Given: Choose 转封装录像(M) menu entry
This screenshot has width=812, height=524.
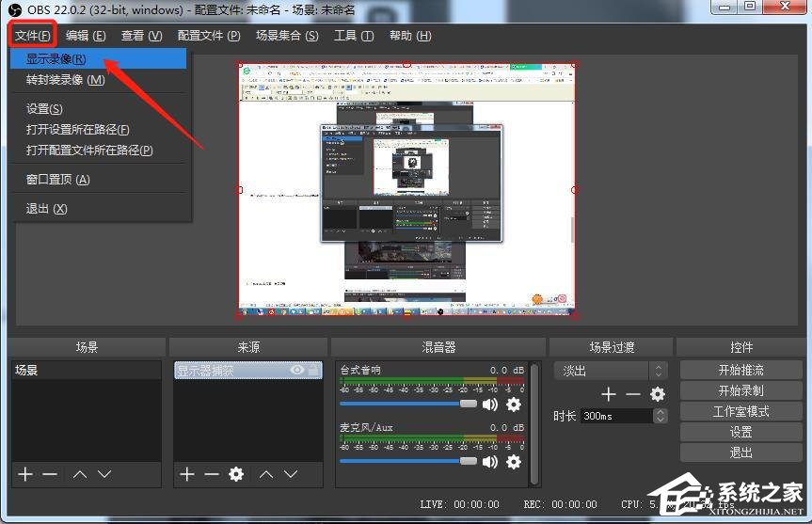Looking at the screenshot, I should pyautogui.click(x=66, y=80).
